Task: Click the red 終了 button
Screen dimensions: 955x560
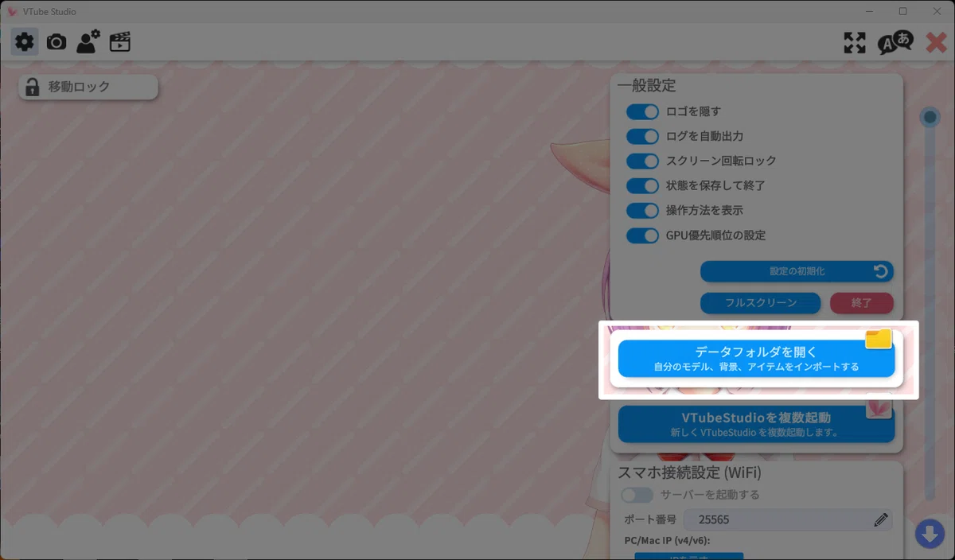Action: 862,303
